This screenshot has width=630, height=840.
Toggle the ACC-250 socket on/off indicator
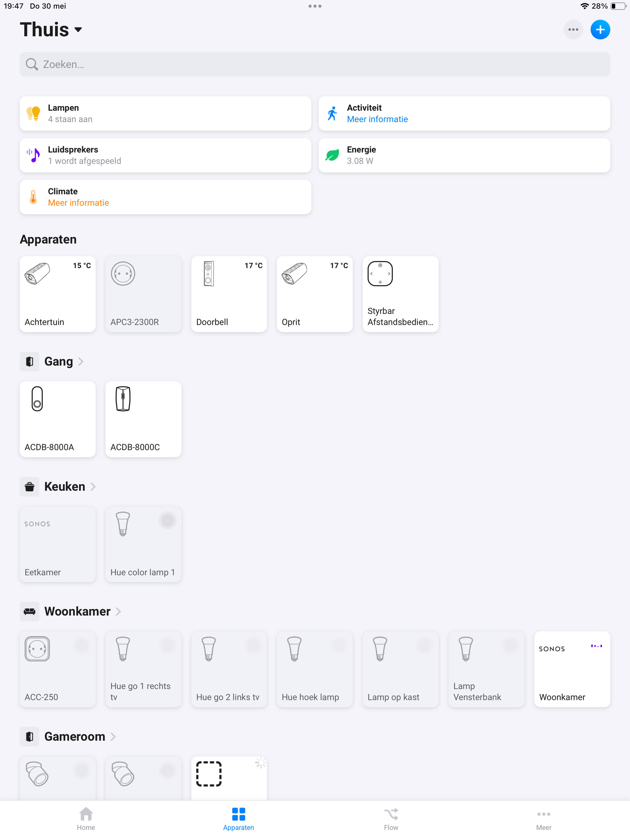click(82, 645)
